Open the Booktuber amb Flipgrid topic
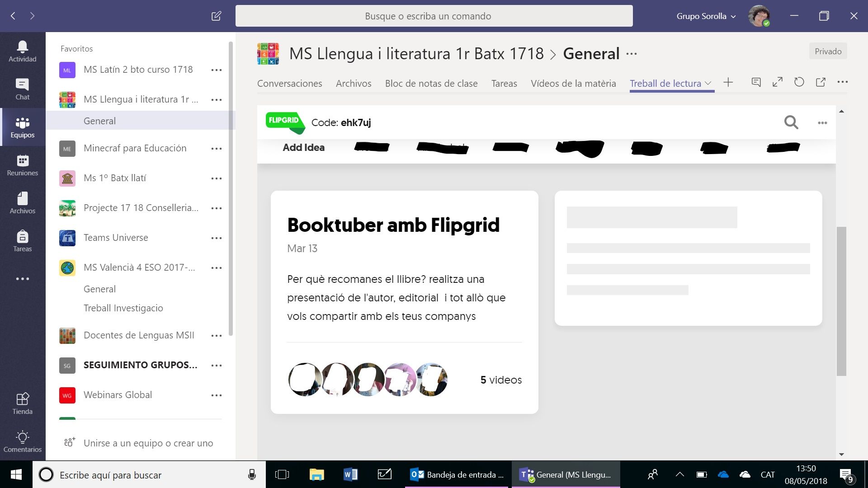 click(393, 225)
